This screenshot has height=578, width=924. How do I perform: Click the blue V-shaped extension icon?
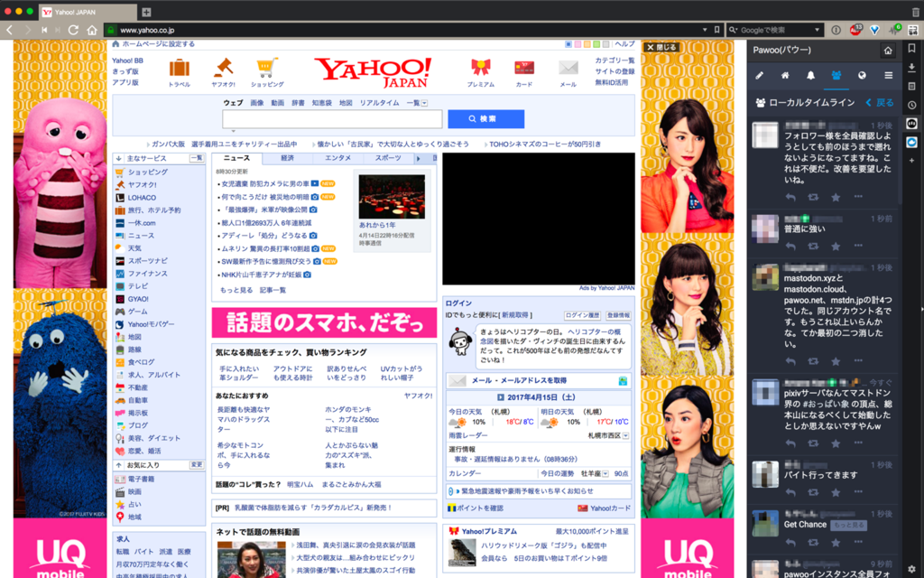pos(875,30)
